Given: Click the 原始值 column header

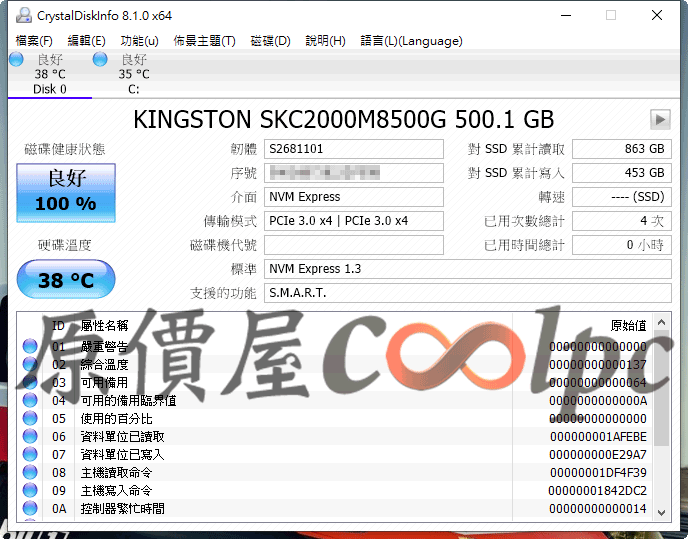Looking at the screenshot, I should pos(629,326).
